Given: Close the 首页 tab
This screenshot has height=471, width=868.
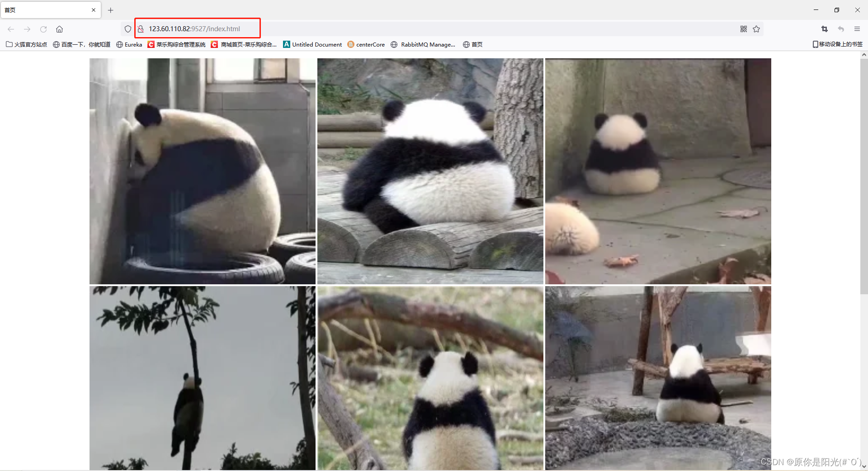Looking at the screenshot, I should click(94, 10).
